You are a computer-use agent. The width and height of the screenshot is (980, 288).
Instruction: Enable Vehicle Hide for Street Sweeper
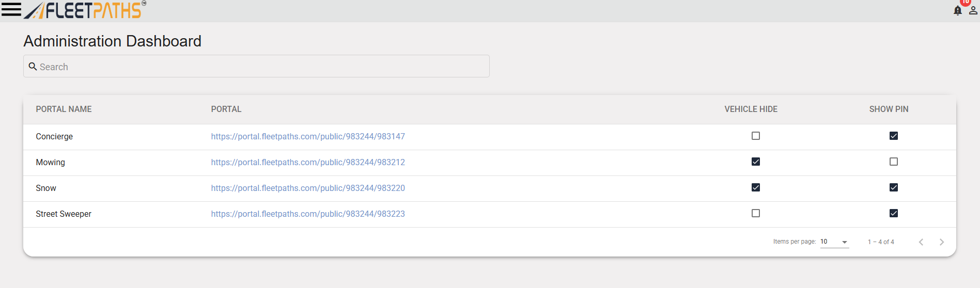(x=755, y=213)
